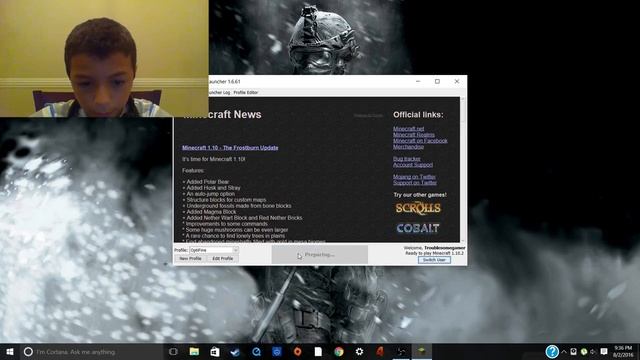This screenshot has height=360, width=640.
Task: Maximize the Minecraft launcher window
Action: click(x=437, y=81)
